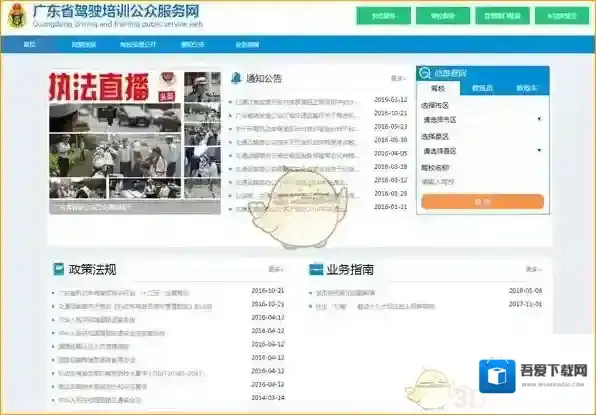The width and height of the screenshot is (596, 415).
Task: Open the 业务指南 entry dated 2019-05-06
Action: [345, 293]
